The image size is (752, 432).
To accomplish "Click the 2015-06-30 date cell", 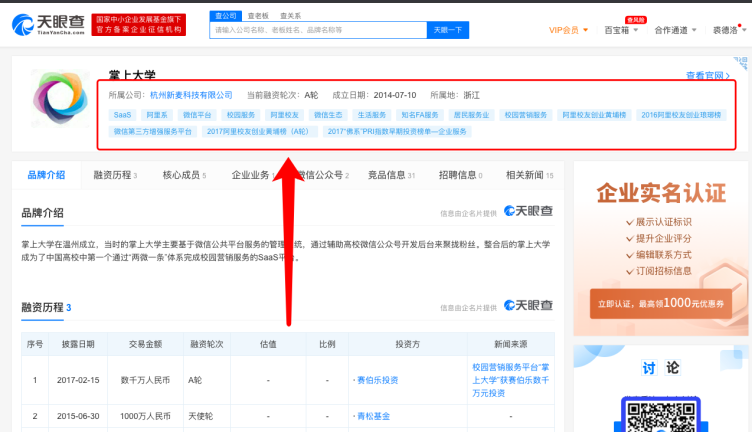I will click(78, 416).
